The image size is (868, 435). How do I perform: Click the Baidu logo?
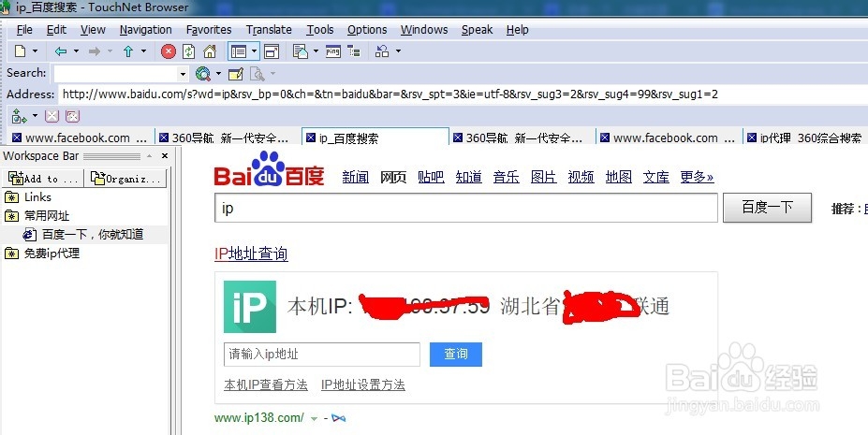(269, 169)
